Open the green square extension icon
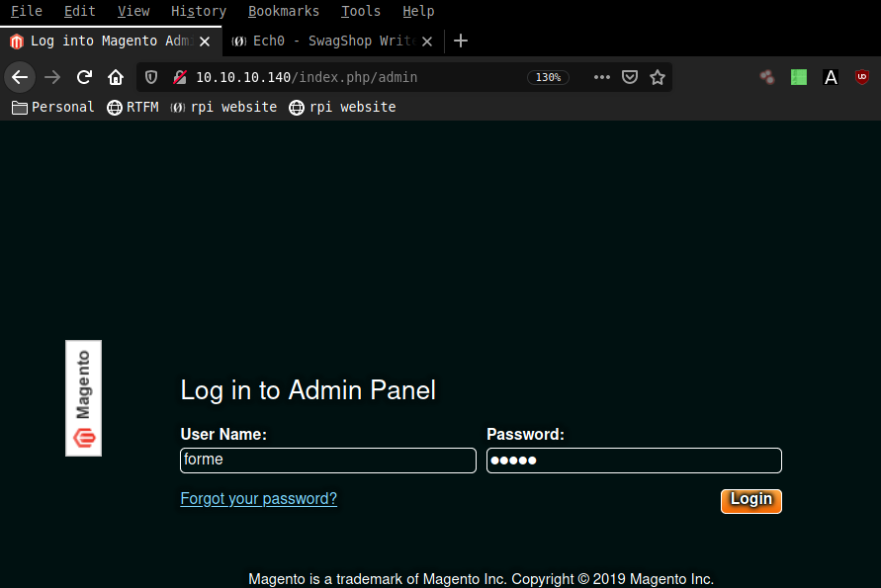The image size is (881, 588). 799,77
